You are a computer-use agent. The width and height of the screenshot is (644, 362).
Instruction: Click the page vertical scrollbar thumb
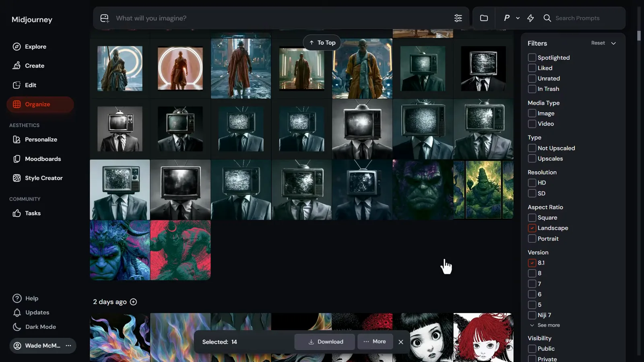tap(639, 35)
